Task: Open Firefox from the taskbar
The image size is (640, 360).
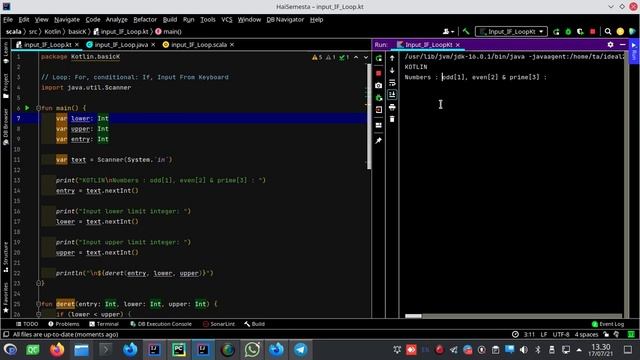Action: coord(57,350)
